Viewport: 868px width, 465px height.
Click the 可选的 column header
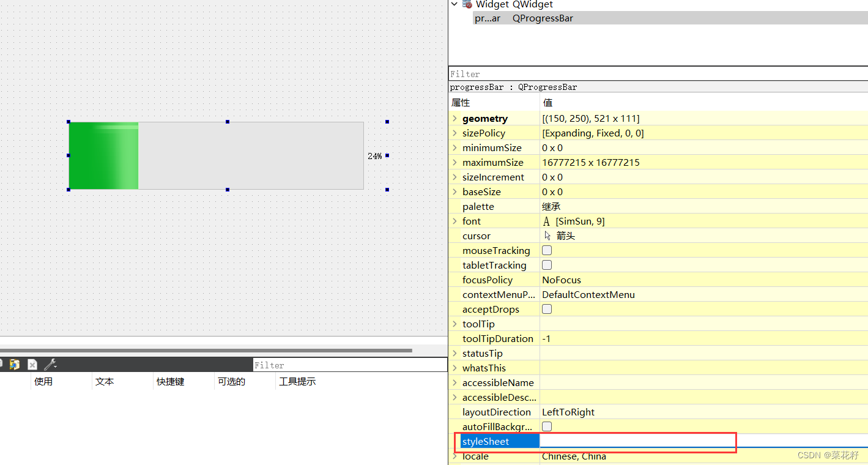(x=231, y=381)
